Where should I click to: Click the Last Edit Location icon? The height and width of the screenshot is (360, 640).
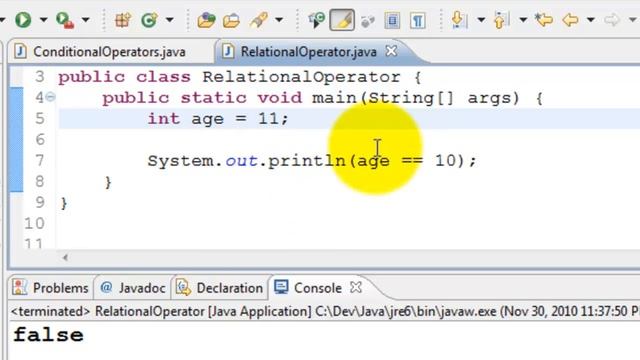pyautogui.click(x=544, y=20)
